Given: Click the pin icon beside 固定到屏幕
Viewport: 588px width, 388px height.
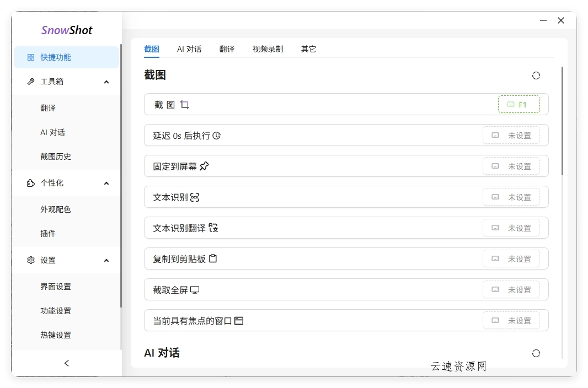Looking at the screenshot, I should [204, 166].
